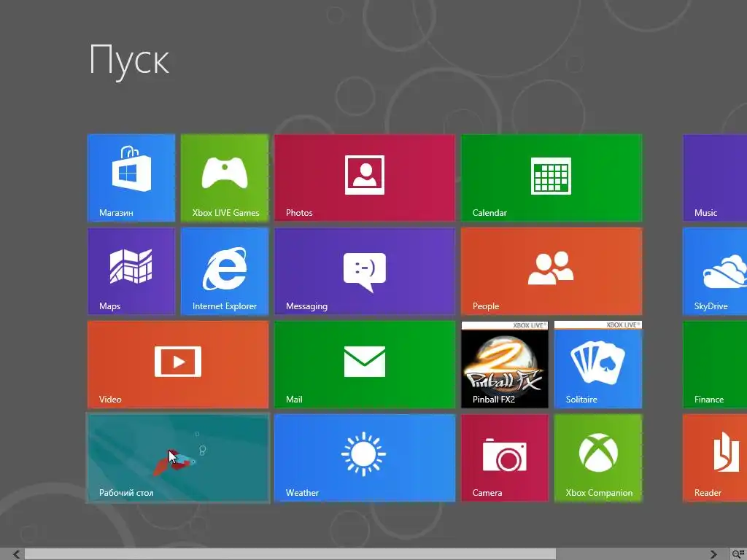Open the Video tile

[x=178, y=365]
